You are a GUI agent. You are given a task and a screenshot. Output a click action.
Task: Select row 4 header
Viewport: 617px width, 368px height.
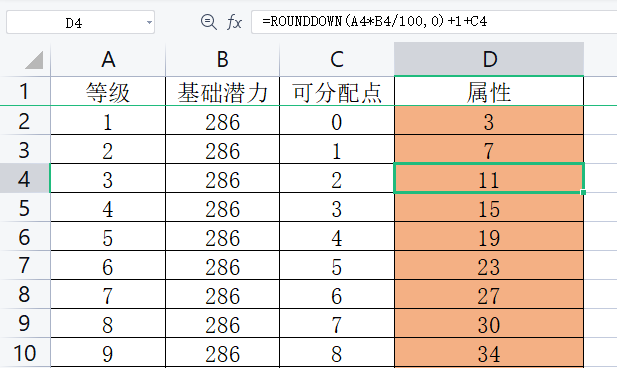click(x=25, y=178)
